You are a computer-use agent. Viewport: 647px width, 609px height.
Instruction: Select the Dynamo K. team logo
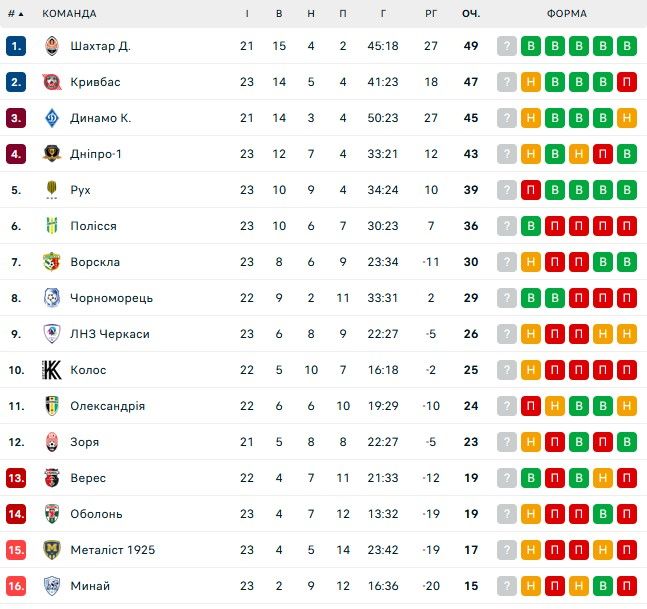(52, 118)
